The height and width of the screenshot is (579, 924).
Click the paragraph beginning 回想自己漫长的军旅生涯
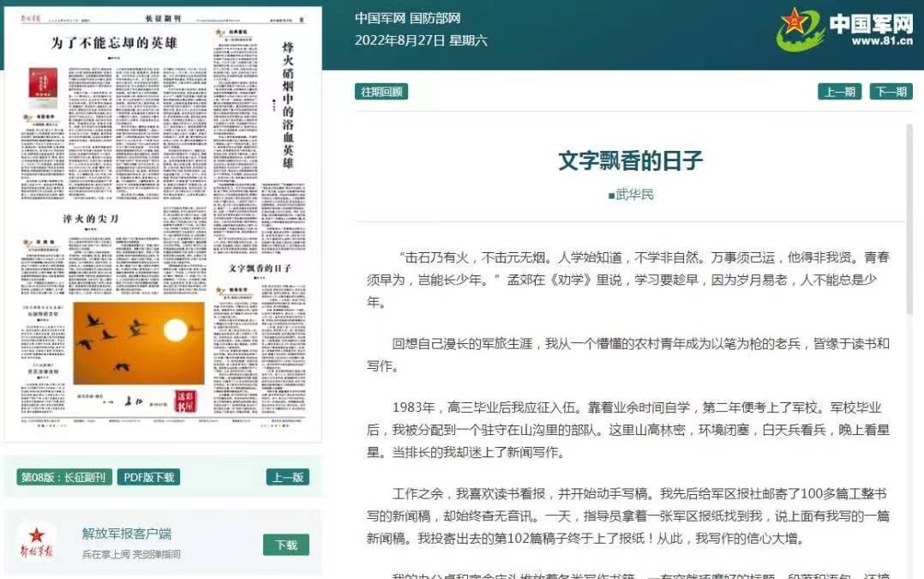627,355
